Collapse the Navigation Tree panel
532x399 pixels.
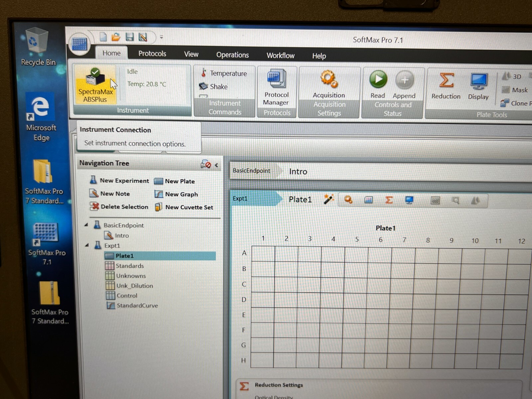coord(216,165)
